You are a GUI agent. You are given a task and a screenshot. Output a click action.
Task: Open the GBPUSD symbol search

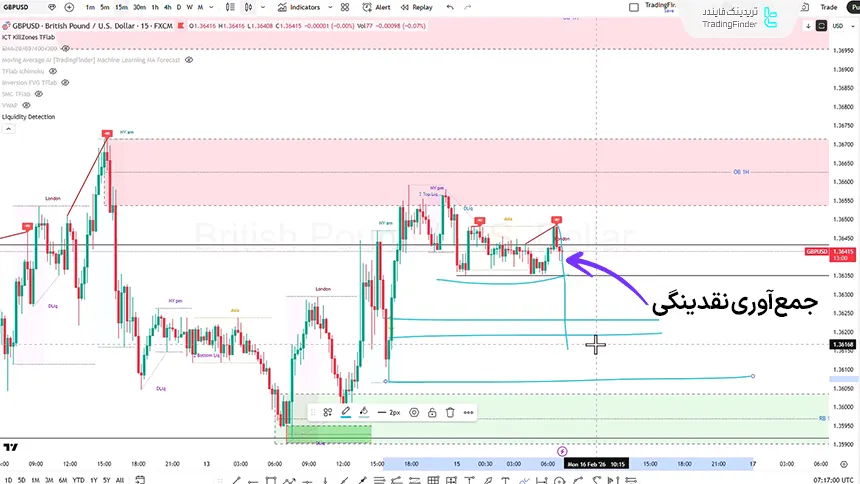click(30, 7)
